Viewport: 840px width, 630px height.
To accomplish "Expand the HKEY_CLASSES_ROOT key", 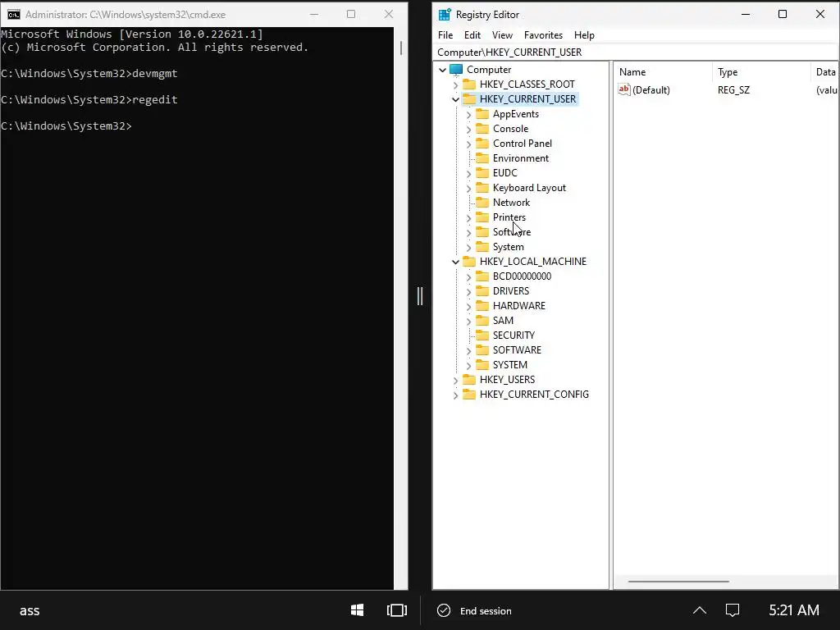I will (455, 84).
